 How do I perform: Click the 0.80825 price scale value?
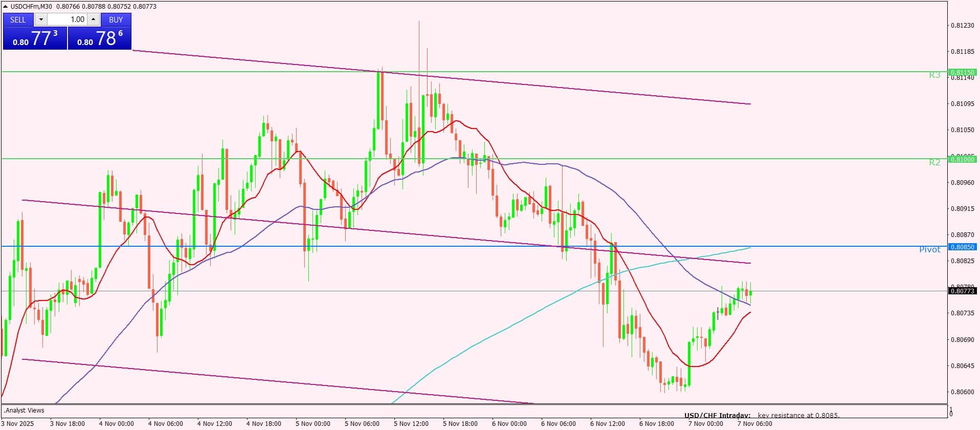(962, 261)
